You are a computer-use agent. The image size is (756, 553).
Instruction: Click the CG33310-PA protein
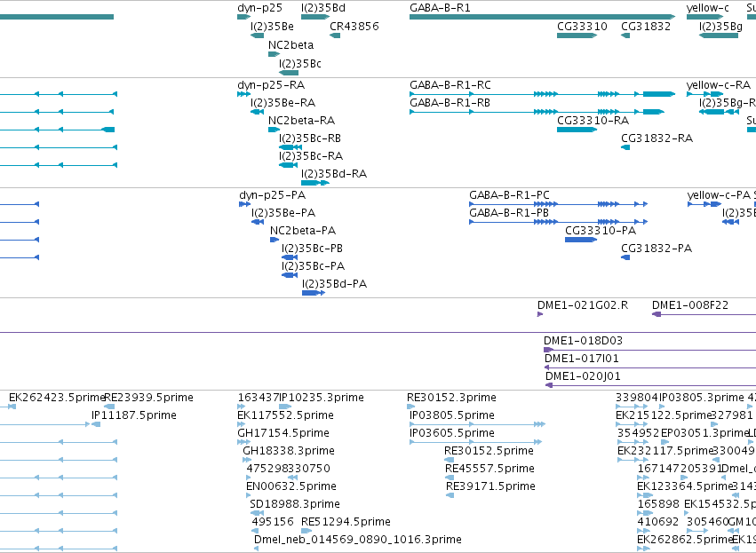coord(581,240)
